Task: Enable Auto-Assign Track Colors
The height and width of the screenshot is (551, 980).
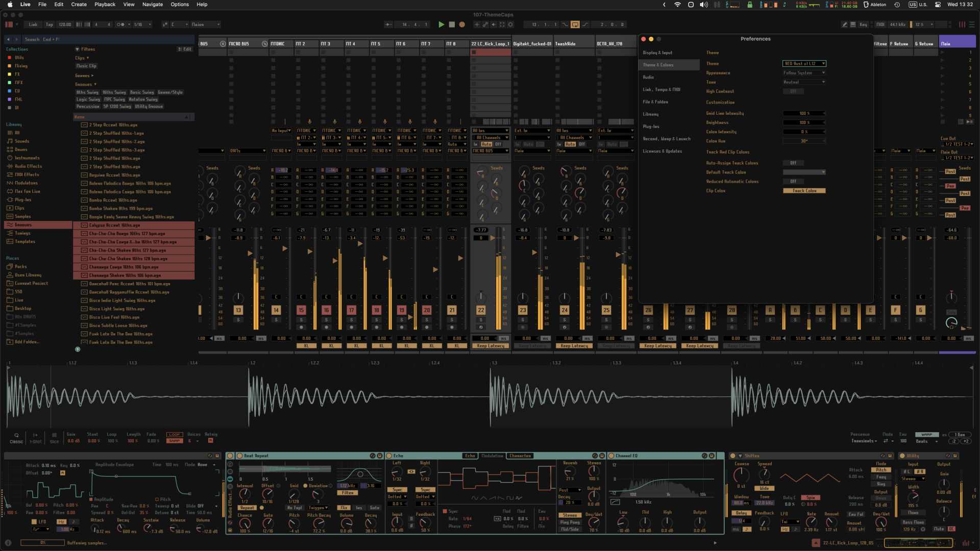Action: [x=794, y=163]
